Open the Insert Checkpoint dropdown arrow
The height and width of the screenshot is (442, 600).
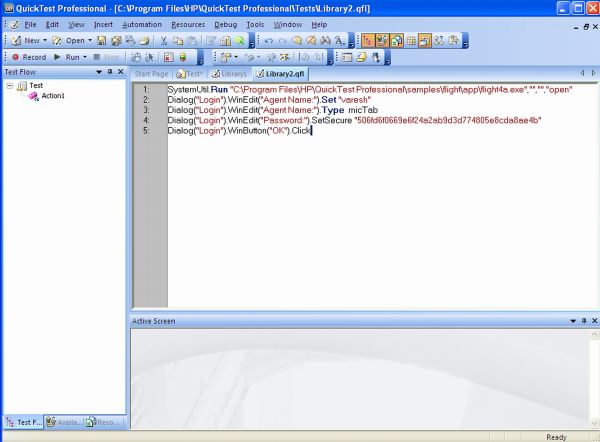236,57
